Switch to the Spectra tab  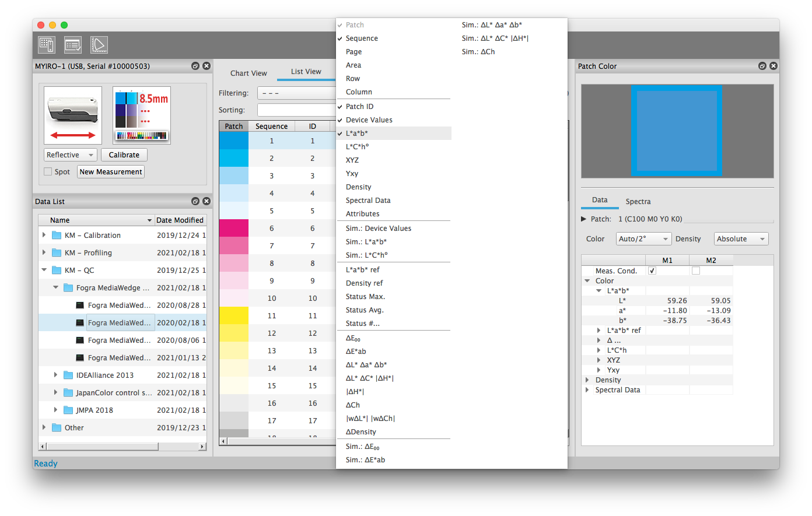pos(638,202)
